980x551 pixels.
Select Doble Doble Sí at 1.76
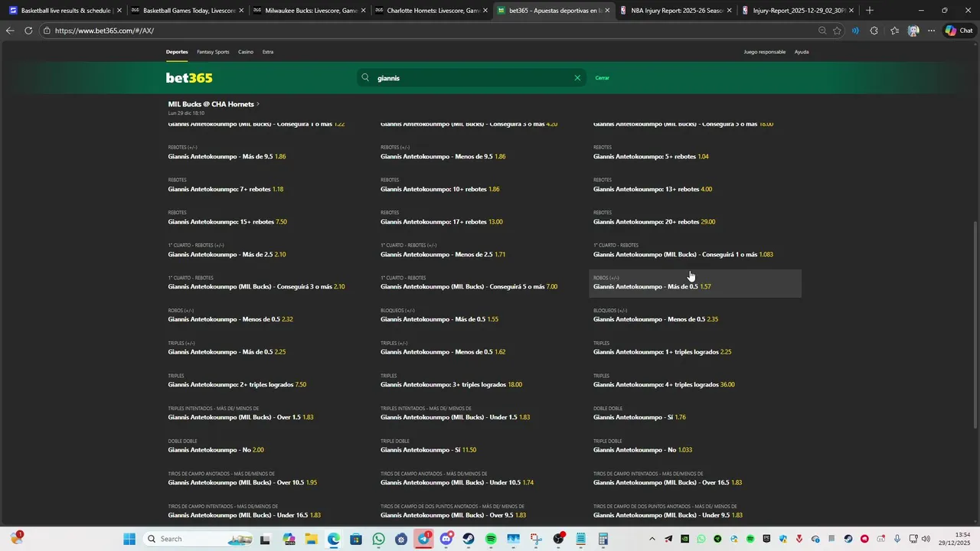pyautogui.click(x=639, y=417)
